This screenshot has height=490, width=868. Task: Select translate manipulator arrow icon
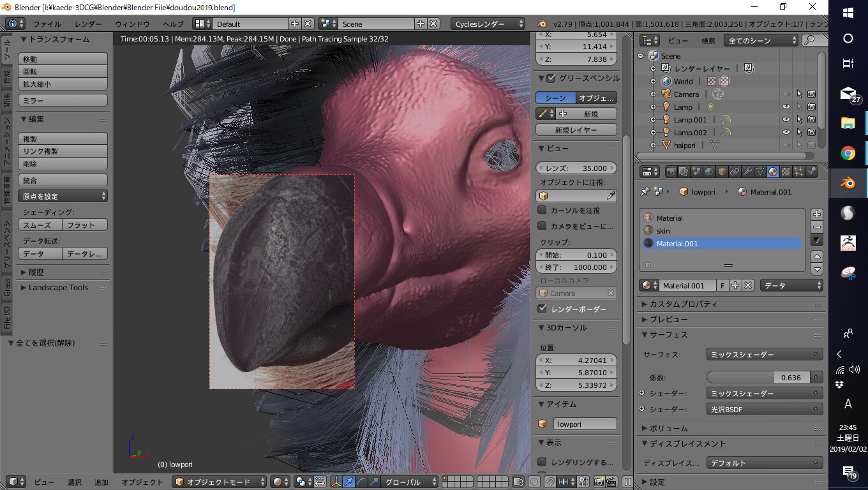tap(348, 482)
